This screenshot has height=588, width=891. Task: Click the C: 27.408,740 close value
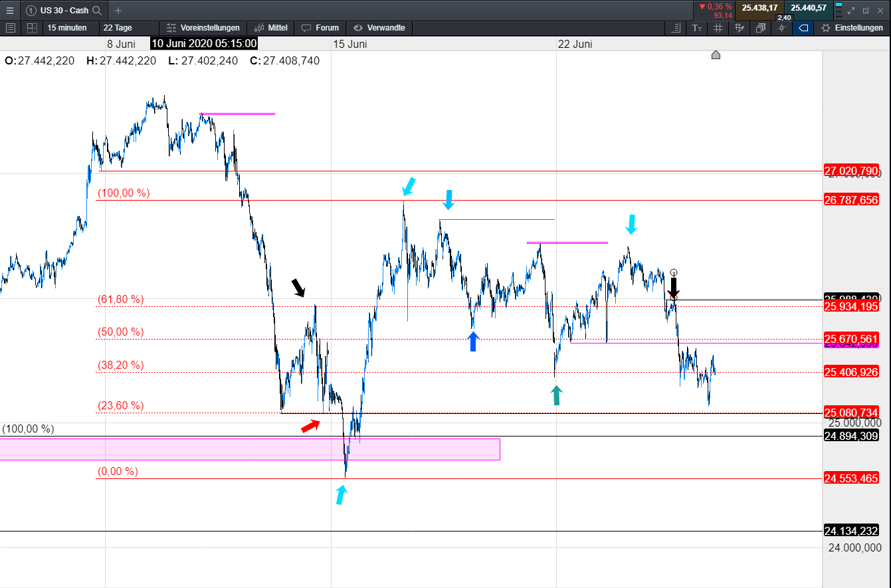tap(284, 60)
